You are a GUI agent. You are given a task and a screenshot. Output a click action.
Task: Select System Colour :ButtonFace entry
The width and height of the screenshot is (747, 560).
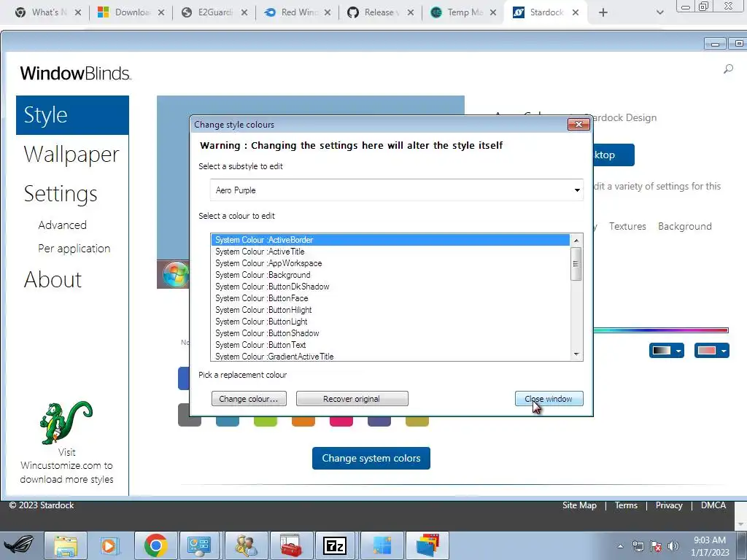point(390,298)
